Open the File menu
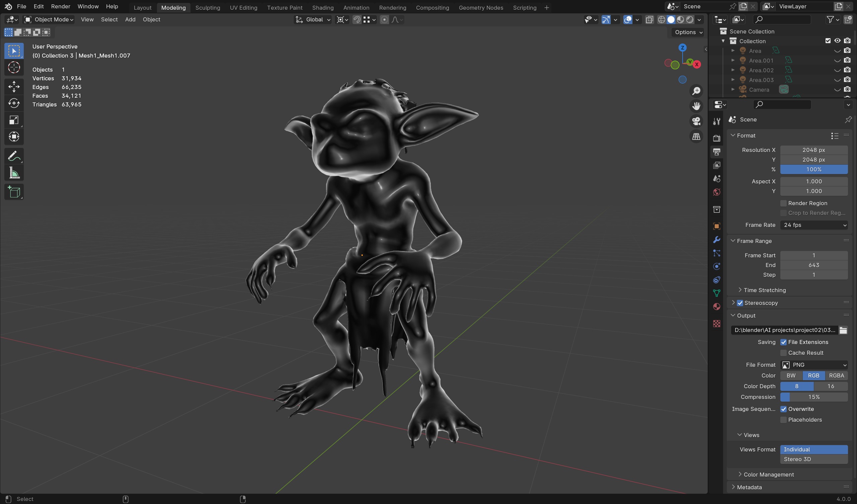857x504 pixels. tap(21, 6)
